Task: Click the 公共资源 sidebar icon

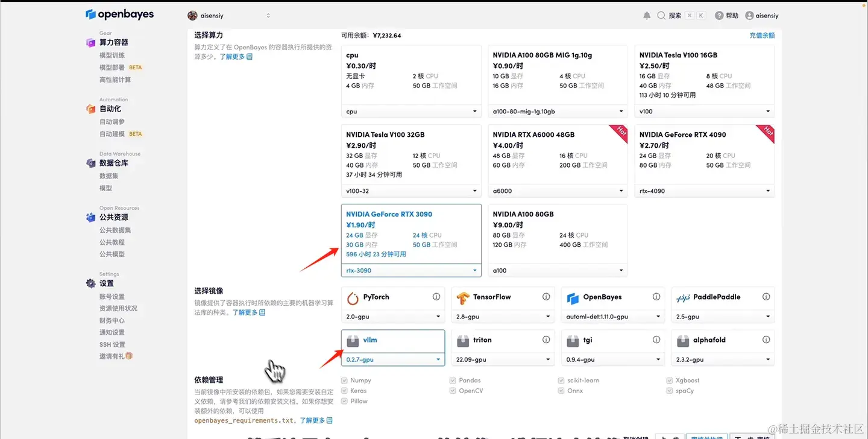Action: [90, 217]
